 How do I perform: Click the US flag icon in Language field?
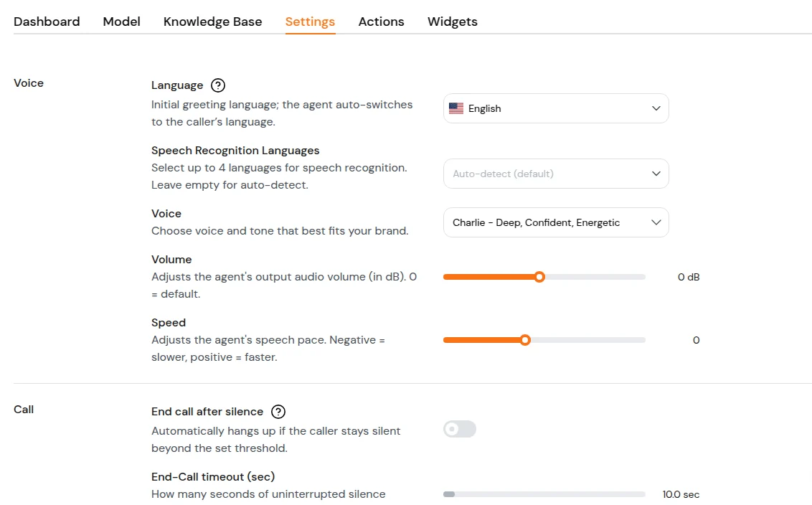pos(456,108)
